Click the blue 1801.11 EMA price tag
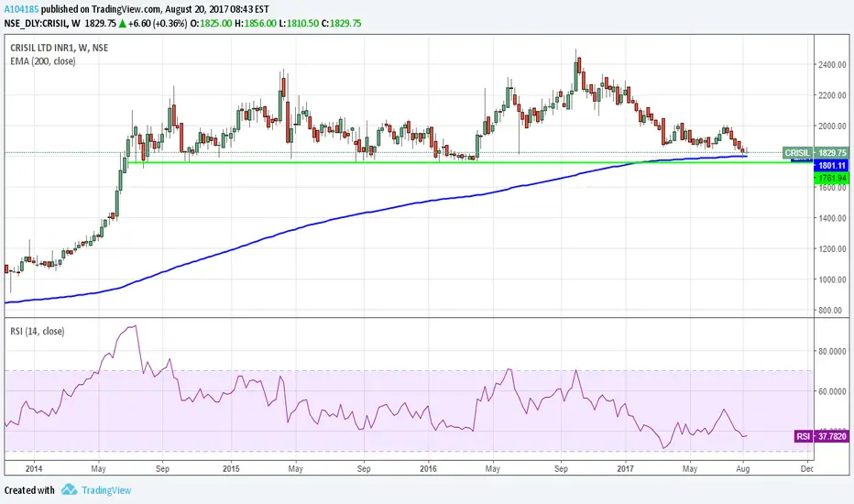 point(831,165)
